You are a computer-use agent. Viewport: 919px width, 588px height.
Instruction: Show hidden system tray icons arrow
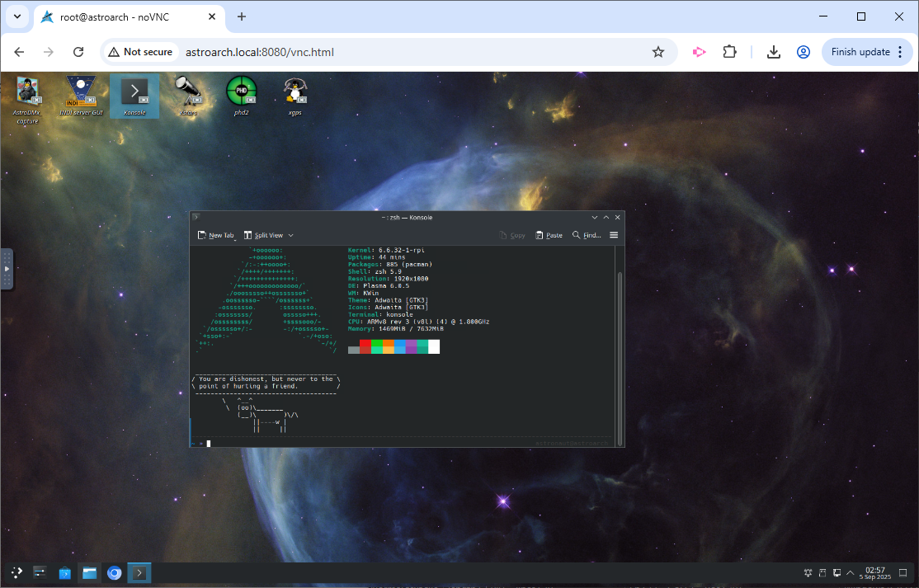coord(850,572)
